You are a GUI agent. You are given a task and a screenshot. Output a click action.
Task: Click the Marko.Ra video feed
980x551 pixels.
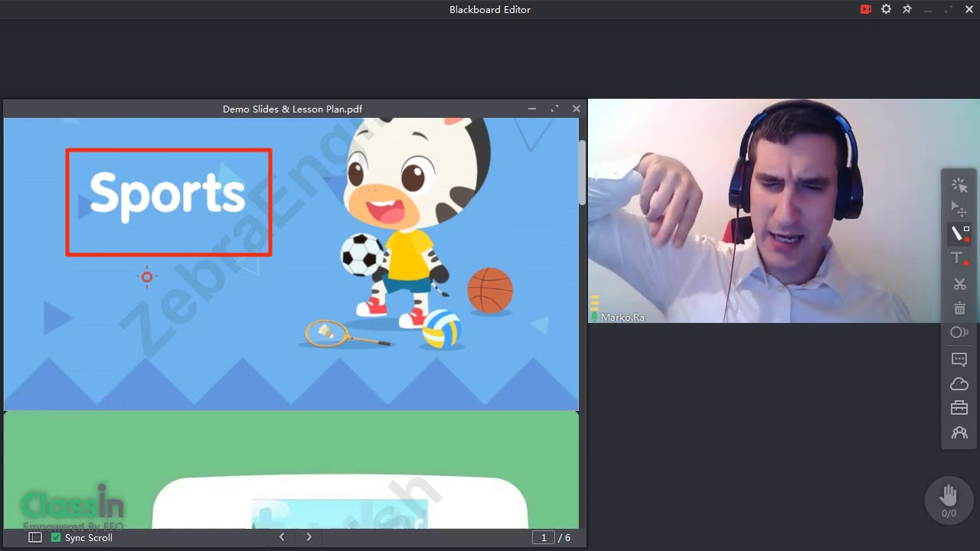[784, 210]
